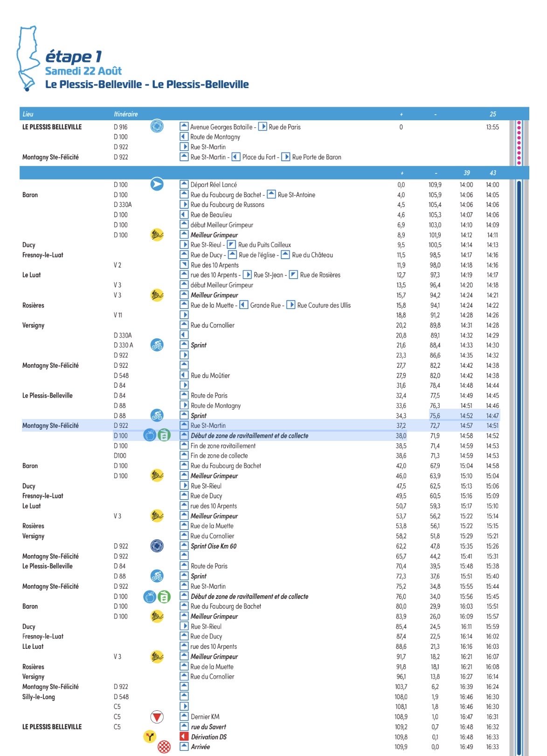547x756 pixels.
Task: Click the Itinéraire column header
Action: (x=126, y=114)
